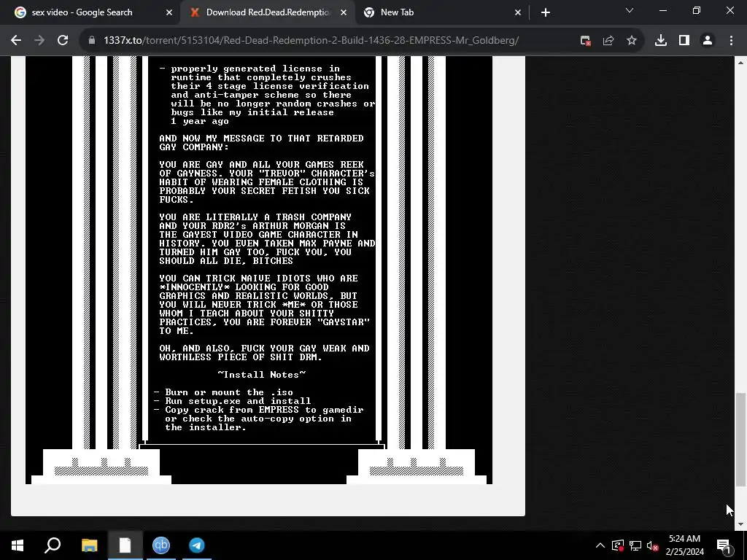Switch to New Tab tab
Image resolution: width=747 pixels, height=560 pixels.
(x=442, y=12)
